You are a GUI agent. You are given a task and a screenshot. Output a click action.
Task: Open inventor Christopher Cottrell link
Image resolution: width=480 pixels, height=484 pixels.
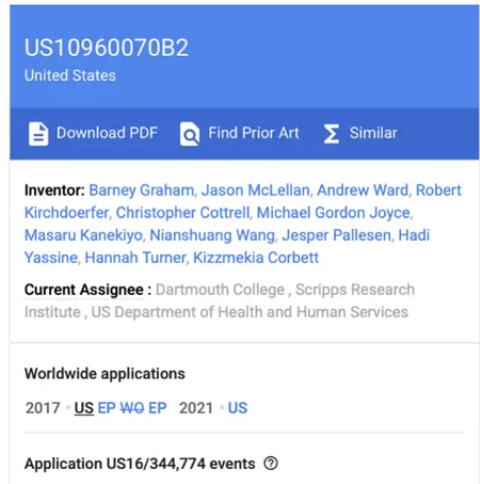[x=183, y=213]
